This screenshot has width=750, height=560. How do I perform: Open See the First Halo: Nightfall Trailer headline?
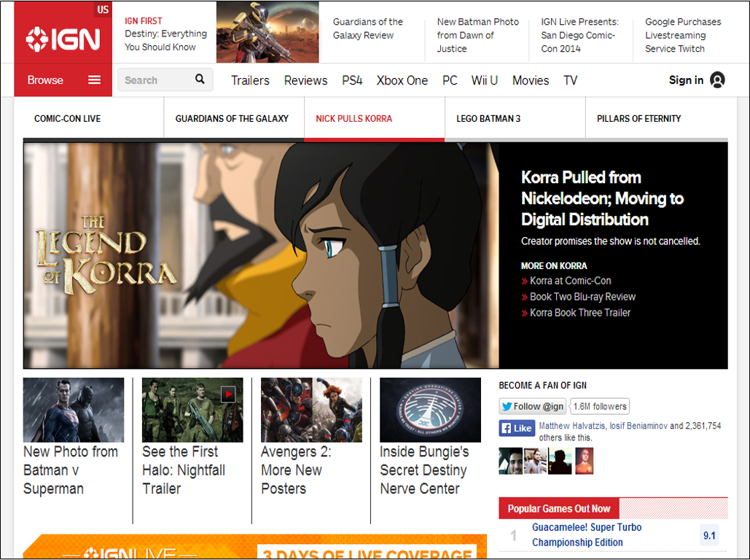click(x=184, y=470)
